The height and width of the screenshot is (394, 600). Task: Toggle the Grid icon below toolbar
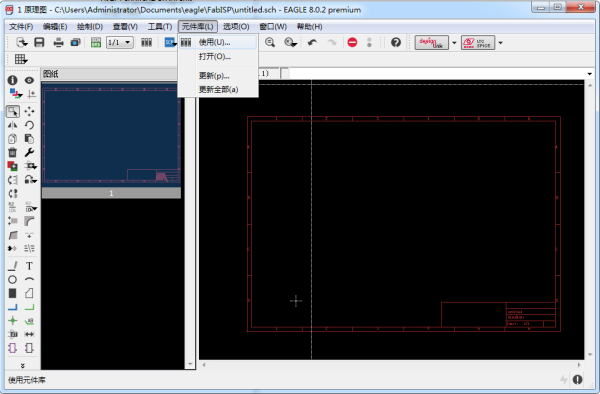click(21, 59)
